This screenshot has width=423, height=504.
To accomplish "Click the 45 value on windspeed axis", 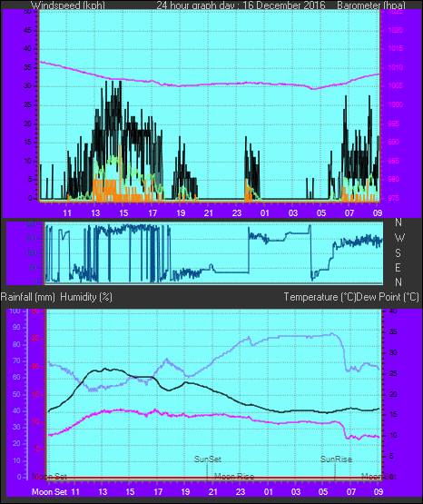I will [28, 31].
